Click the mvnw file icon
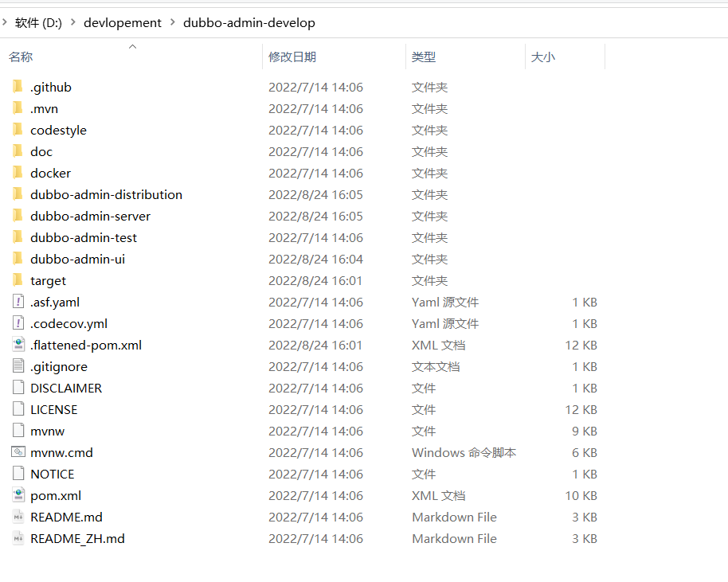Screen dimensions: 728x582 (18, 430)
